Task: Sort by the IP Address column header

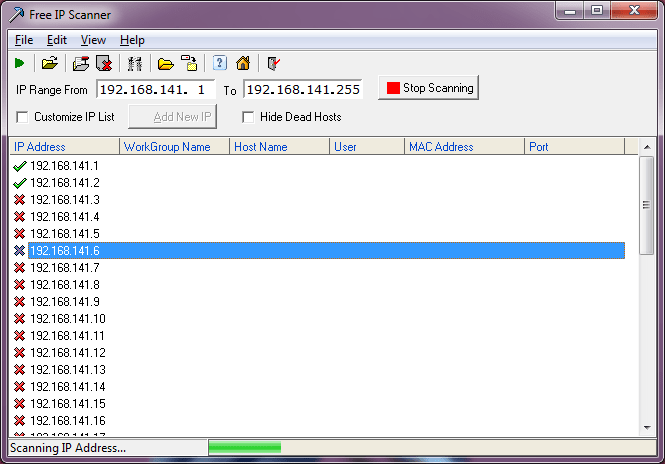Action: 64,147
